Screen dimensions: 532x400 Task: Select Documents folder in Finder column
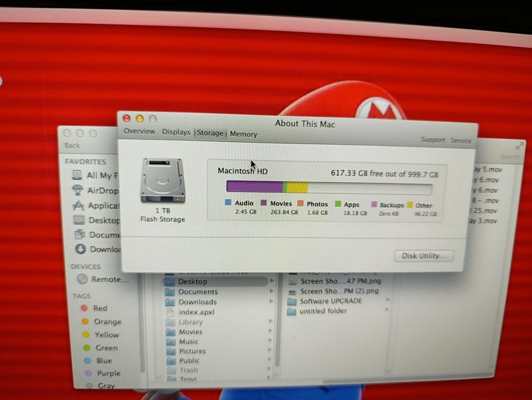[x=192, y=291]
